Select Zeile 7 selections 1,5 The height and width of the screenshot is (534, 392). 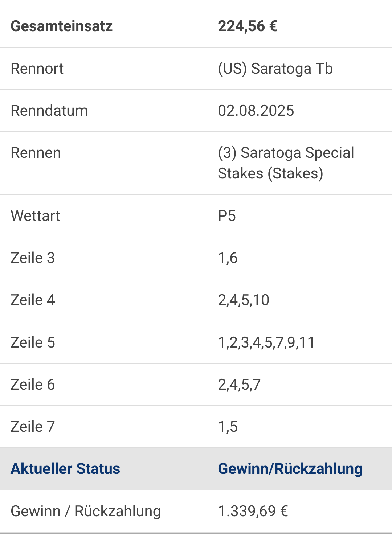click(x=228, y=427)
